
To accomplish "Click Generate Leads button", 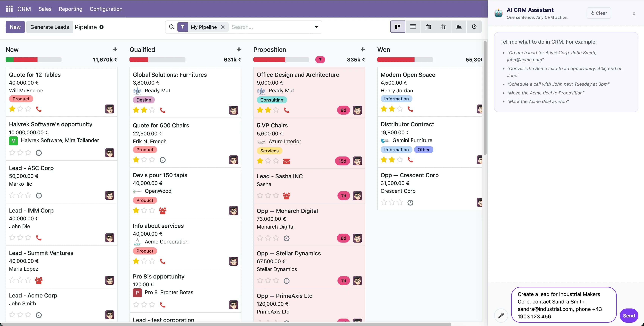I will pos(49,27).
